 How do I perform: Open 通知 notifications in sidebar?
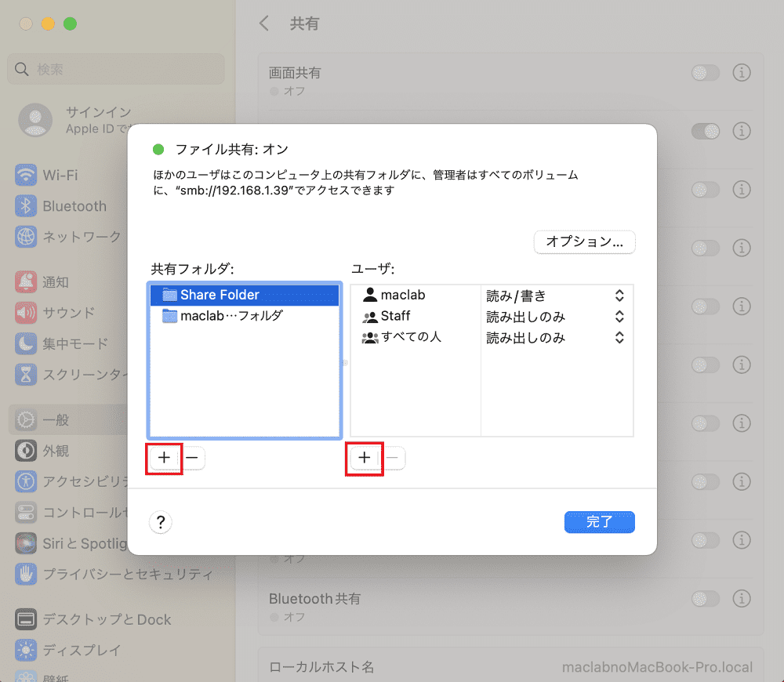[42, 282]
